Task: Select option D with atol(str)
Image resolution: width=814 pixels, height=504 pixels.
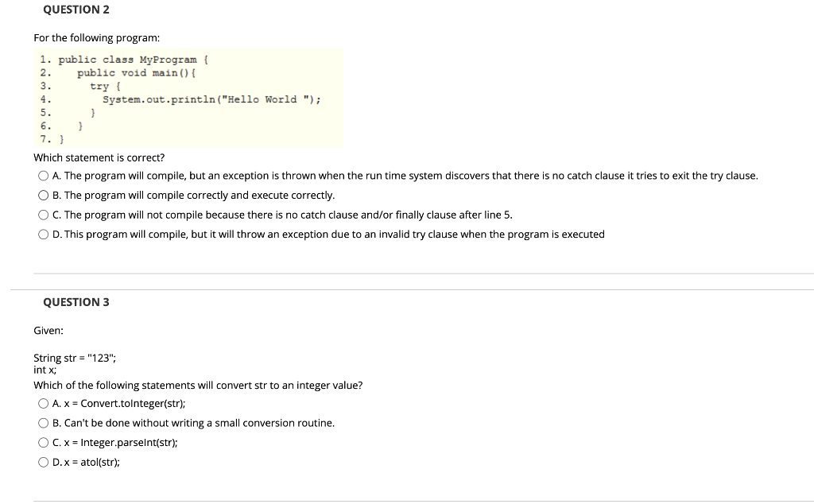Action: click(43, 462)
